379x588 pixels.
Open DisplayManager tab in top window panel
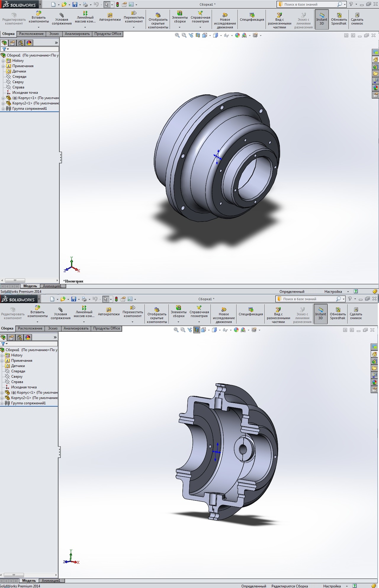[x=29, y=43]
